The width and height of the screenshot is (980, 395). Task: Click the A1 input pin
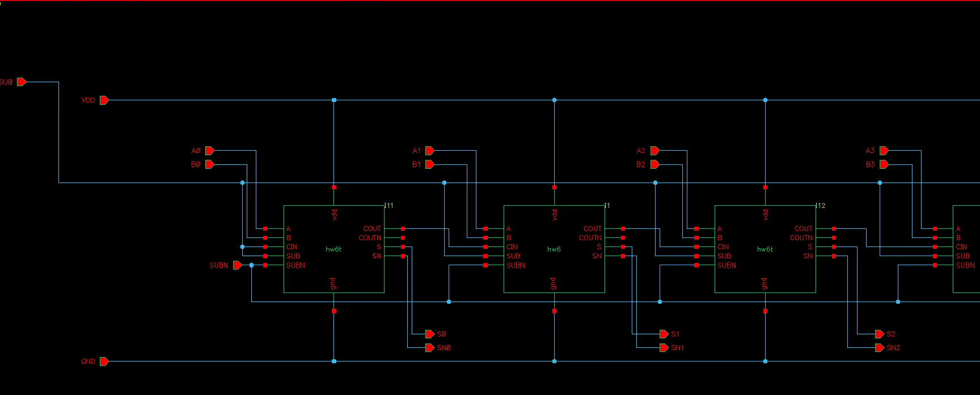[x=429, y=151]
